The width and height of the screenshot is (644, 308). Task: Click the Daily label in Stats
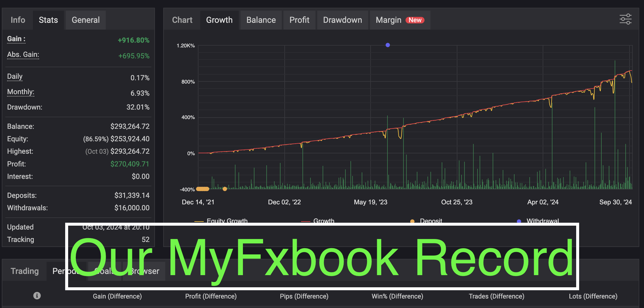15,77
